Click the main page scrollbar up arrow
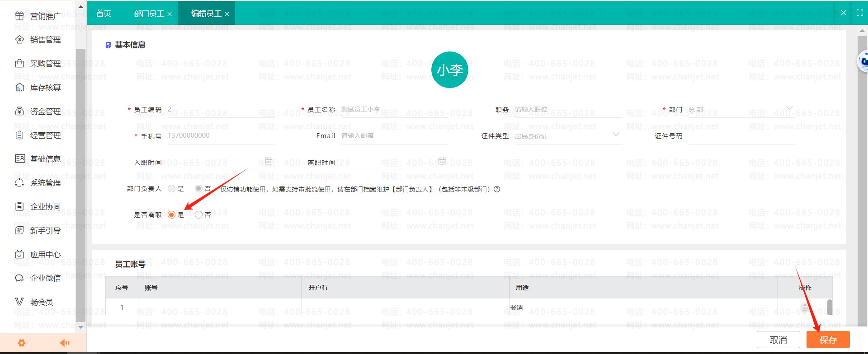Screen dimensions: 868x354 (863, 31)
